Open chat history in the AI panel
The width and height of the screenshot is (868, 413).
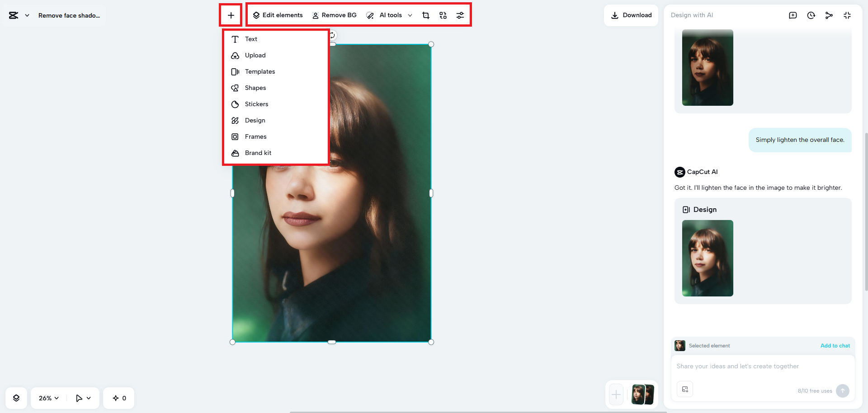[x=811, y=15]
